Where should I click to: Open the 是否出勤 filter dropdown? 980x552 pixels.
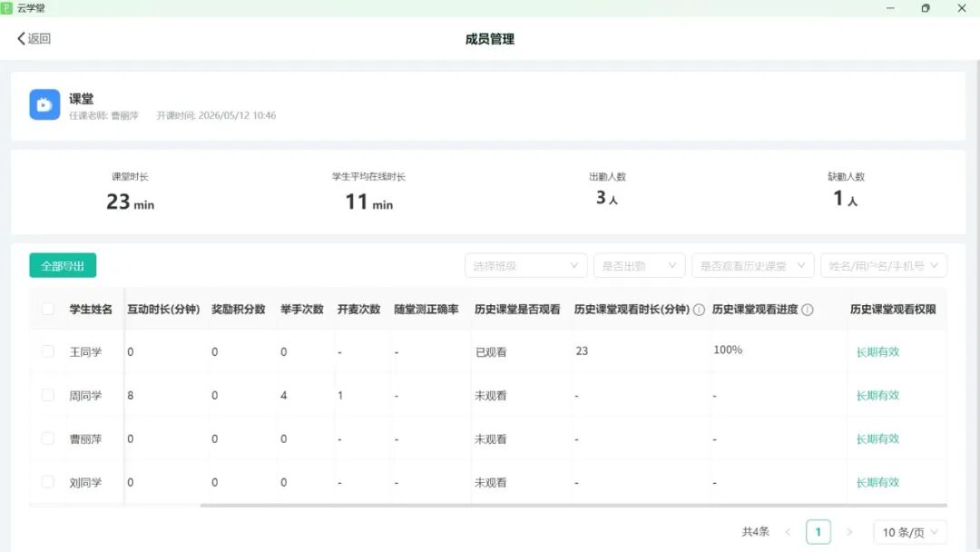point(640,266)
